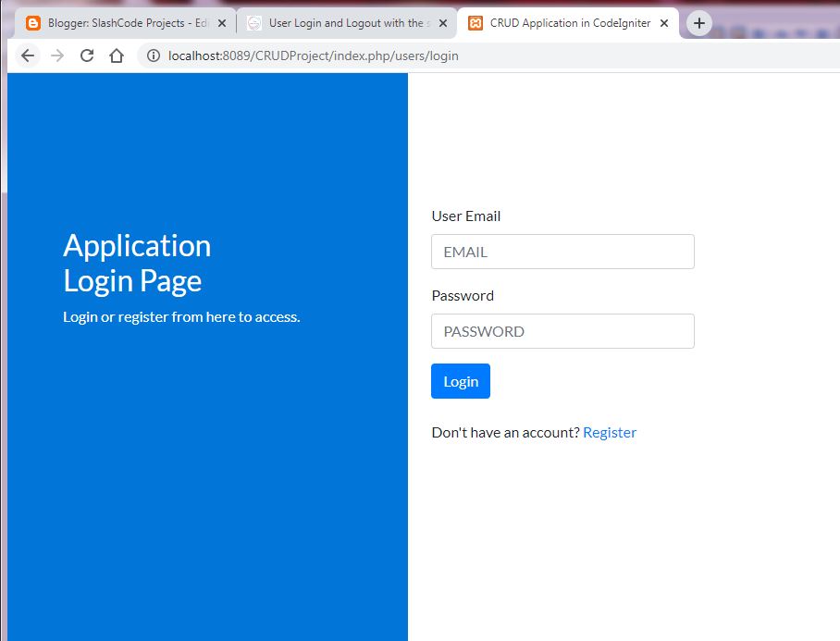Click the home icon in browser toolbar

[x=117, y=55]
